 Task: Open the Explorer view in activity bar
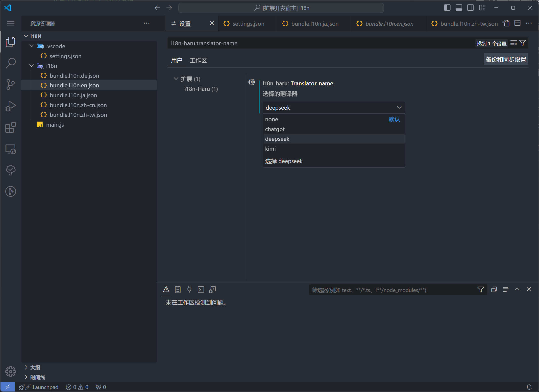(x=10, y=42)
